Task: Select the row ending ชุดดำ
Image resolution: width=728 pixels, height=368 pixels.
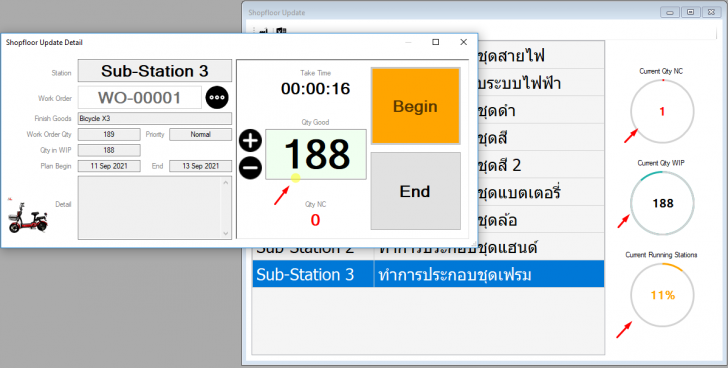Action: [x=541, y=110]
